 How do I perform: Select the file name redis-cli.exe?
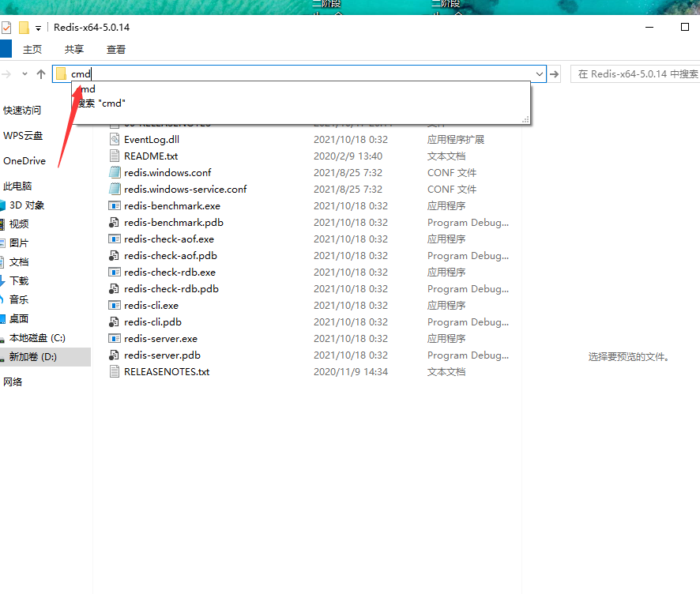pos(152,306)
